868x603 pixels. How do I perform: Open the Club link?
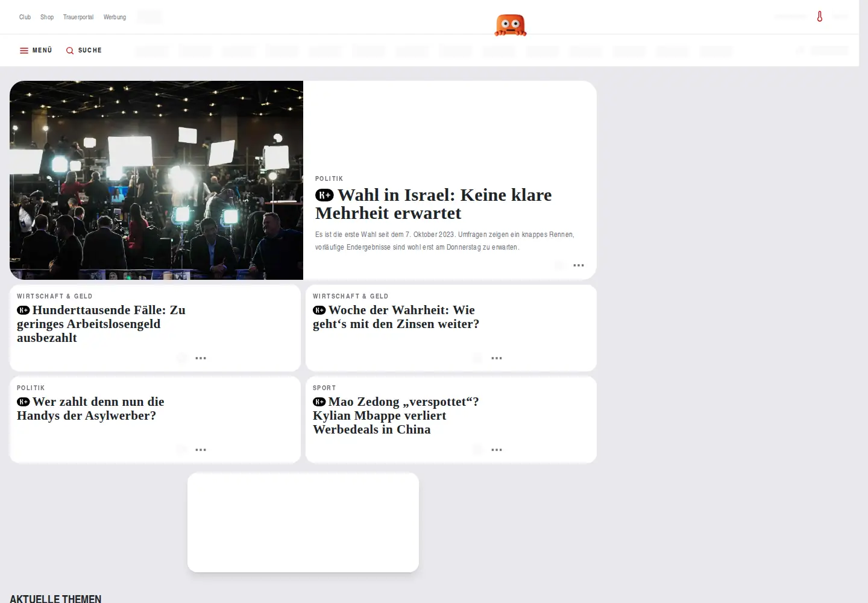[25, 17]
